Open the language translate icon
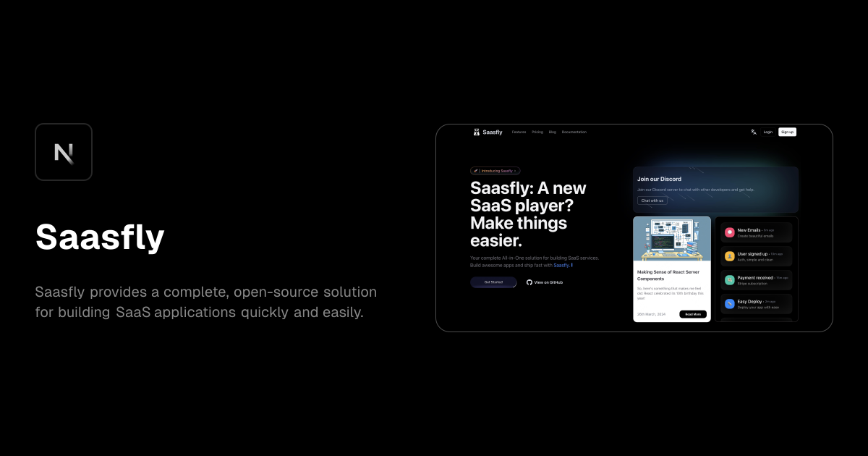The height and width of the screenshot is (456, 868). (754, 132)
